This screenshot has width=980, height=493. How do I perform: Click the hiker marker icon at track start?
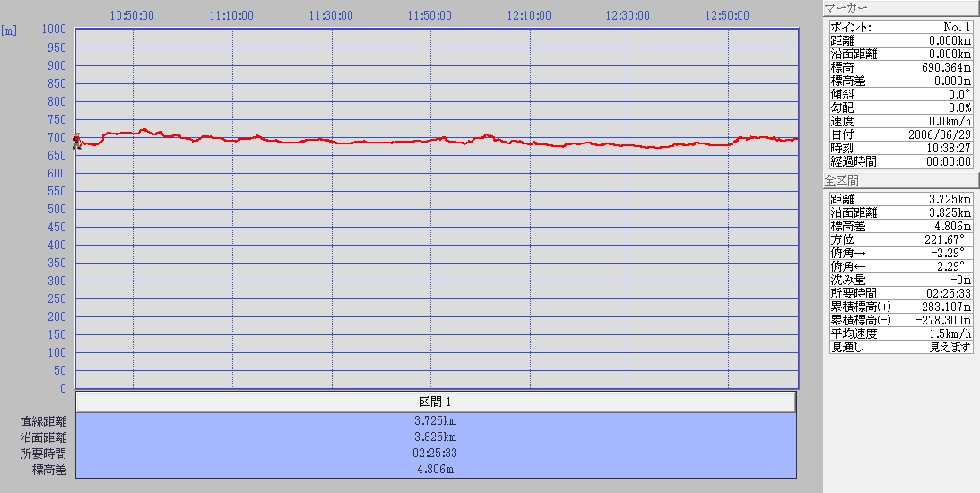77,141
